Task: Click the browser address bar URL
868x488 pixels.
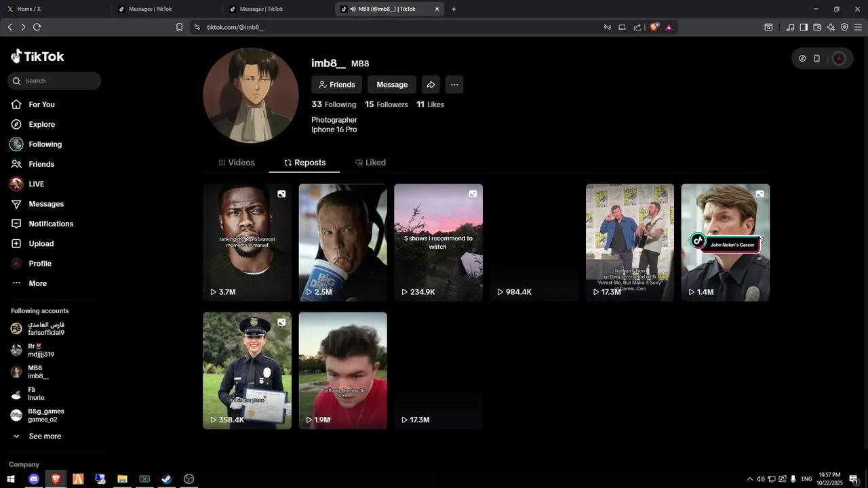Action: point(235,27)
